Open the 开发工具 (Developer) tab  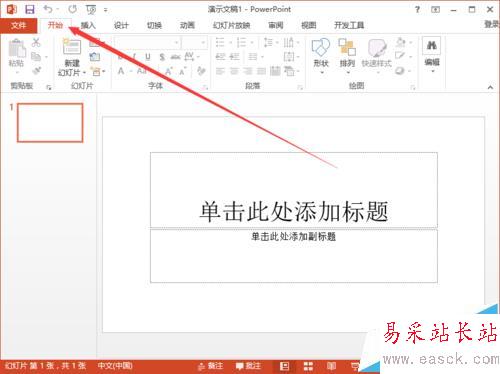click(349, 25)
